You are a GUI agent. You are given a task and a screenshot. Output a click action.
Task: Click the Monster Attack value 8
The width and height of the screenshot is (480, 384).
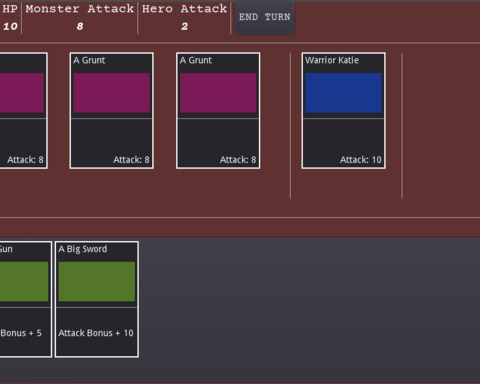pos(80,26)
